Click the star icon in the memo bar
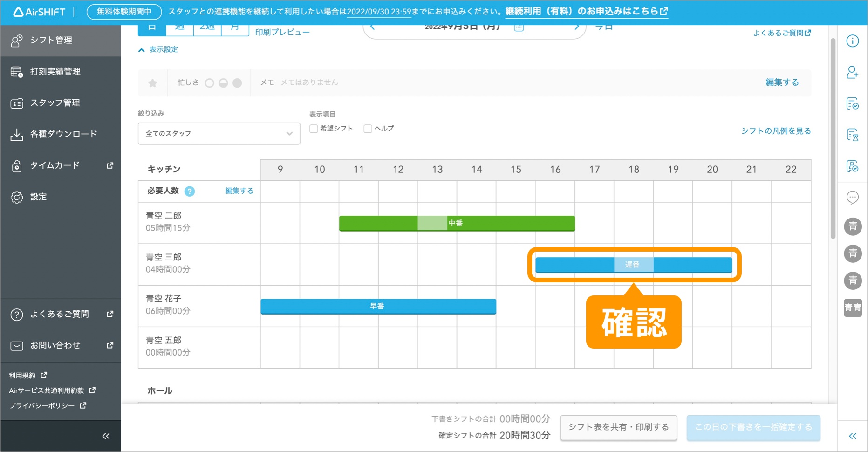 point(152,83)
